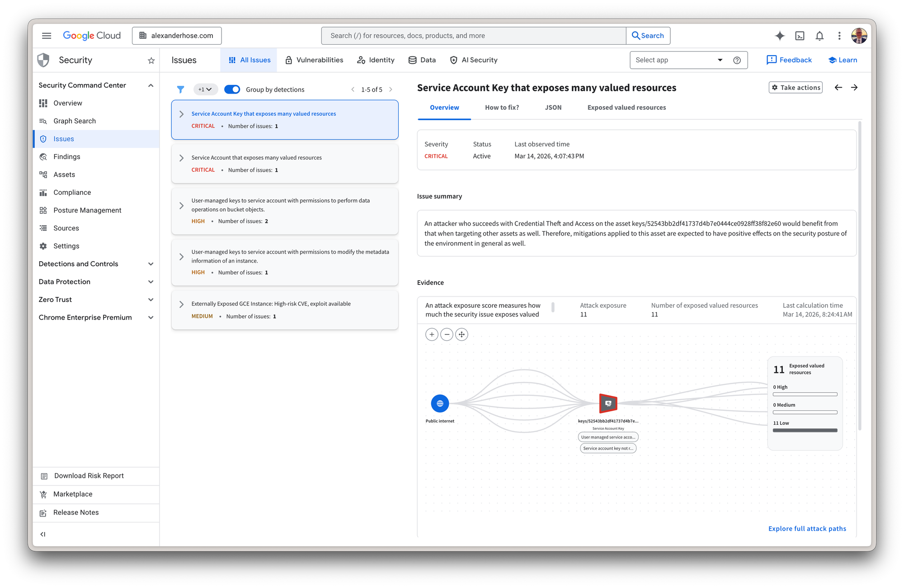Collapse the Security Command Center section

[151, 85]
